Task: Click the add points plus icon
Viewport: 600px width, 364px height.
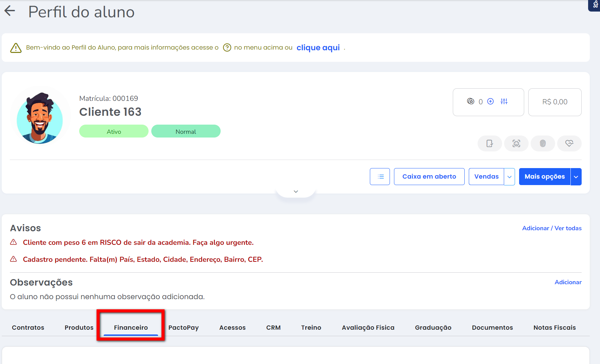Action: coord(490,102)
